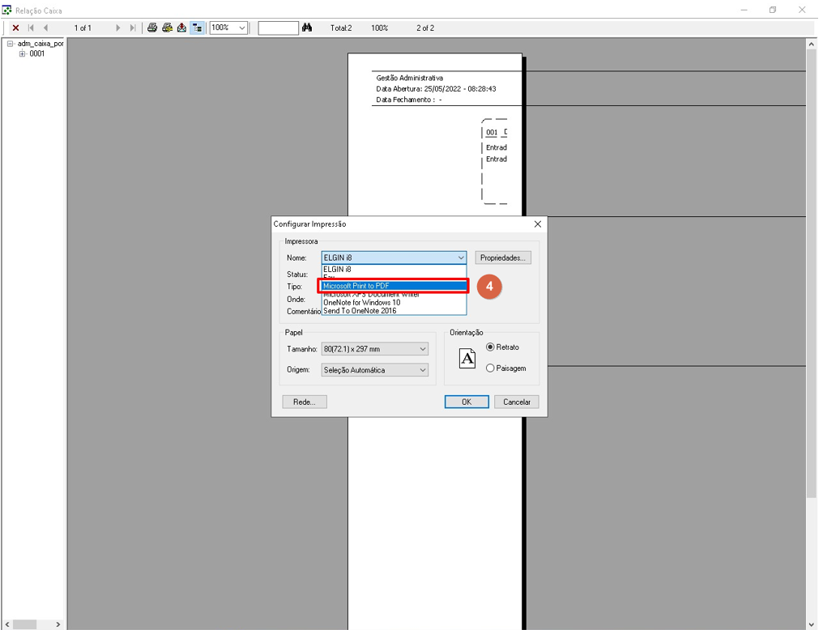Open the printer Nome combo box
The height and width of the screenshot is (630, 840).
click(x=394, y=258)
